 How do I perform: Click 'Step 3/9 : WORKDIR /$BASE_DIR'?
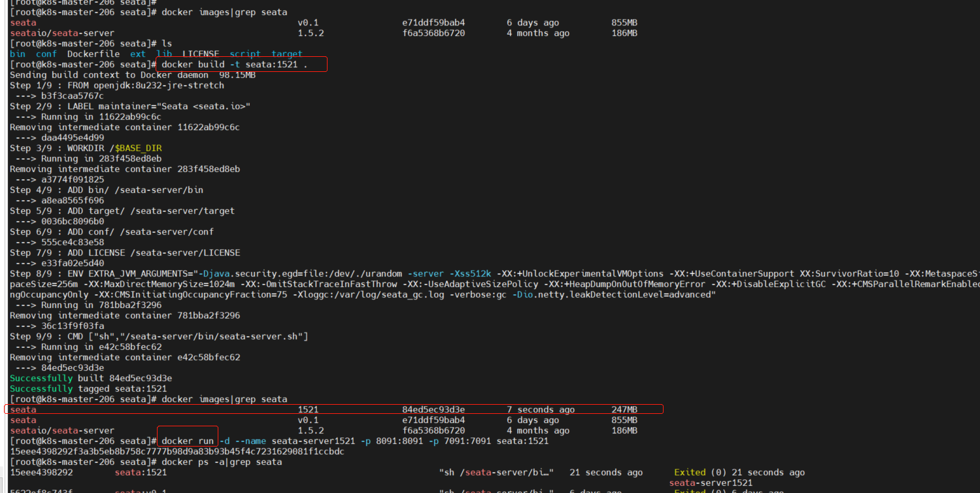pos(86,148)
